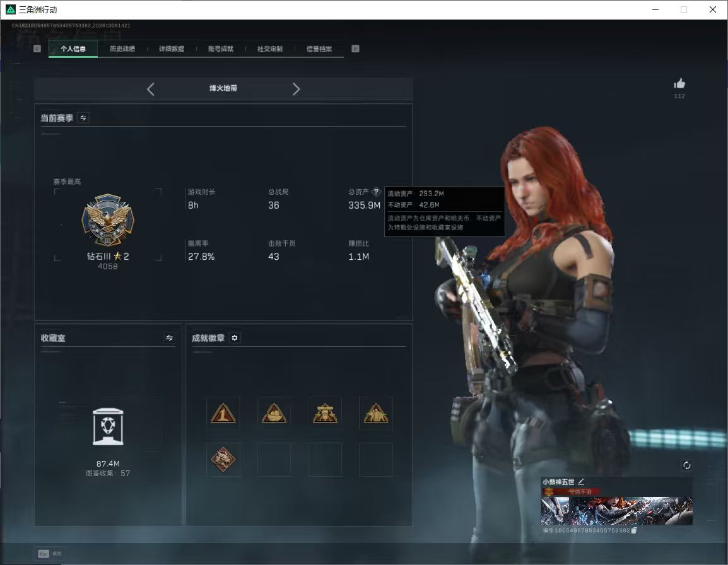
Task: Edit nickname with pencil icon
Action: [581, 482]
